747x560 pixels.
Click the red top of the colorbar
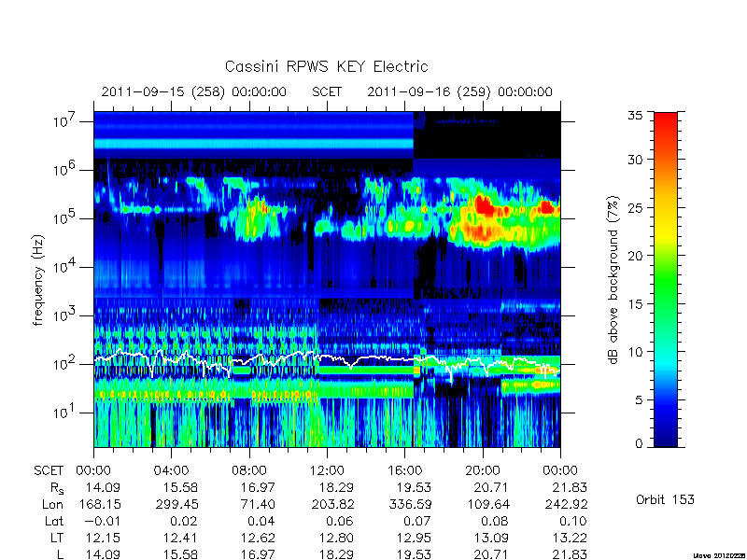666,124
